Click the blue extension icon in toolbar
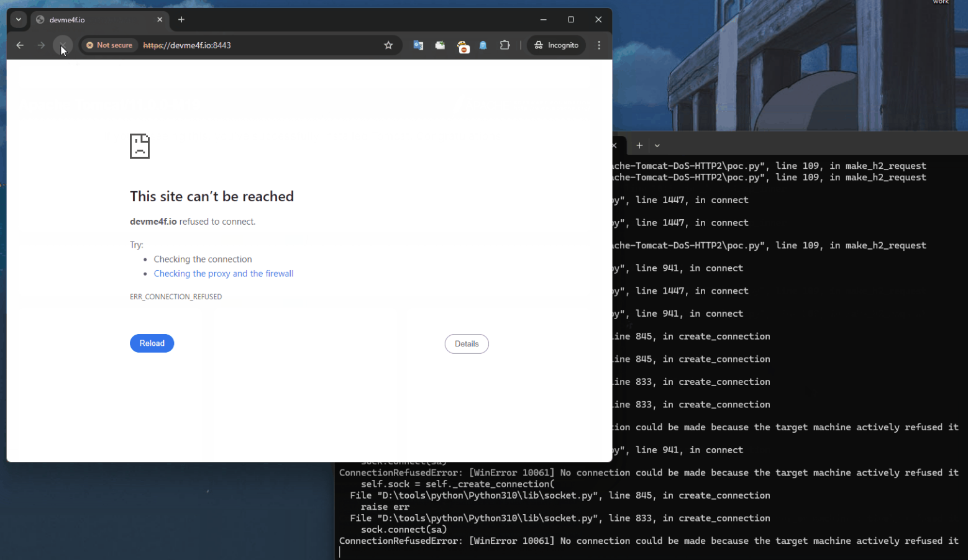The image size is (968, 560). [x=483, y=45]
